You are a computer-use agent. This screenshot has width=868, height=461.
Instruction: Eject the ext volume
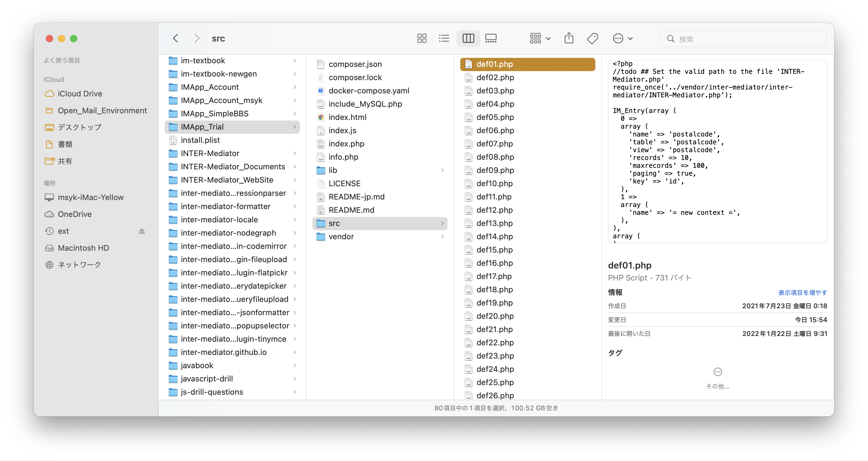(142, 231)
